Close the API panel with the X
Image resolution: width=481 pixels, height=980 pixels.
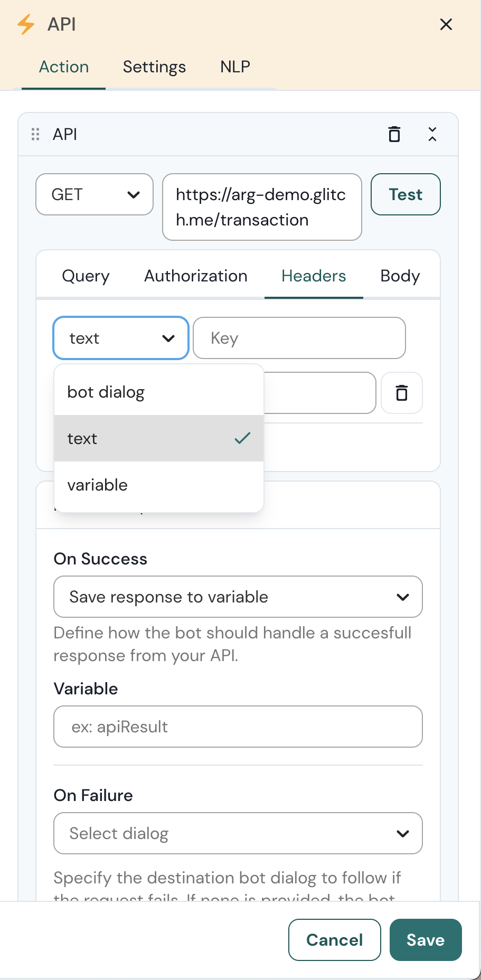click(x=446, y=24)
